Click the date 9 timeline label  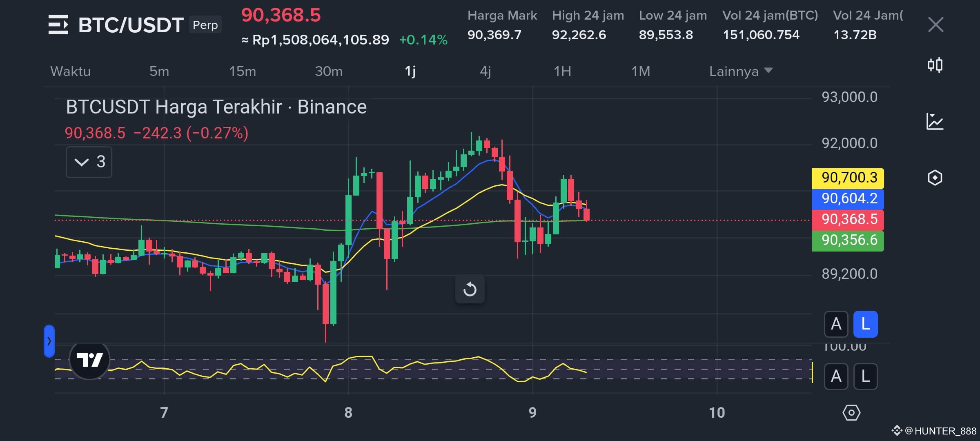click(x=532, y=412)
